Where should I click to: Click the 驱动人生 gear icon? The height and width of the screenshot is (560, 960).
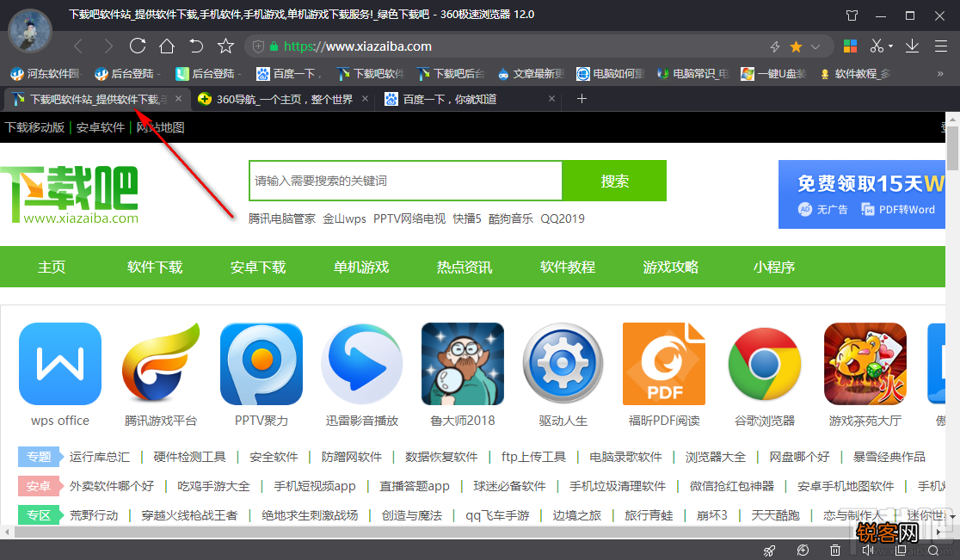click(563, 364)
